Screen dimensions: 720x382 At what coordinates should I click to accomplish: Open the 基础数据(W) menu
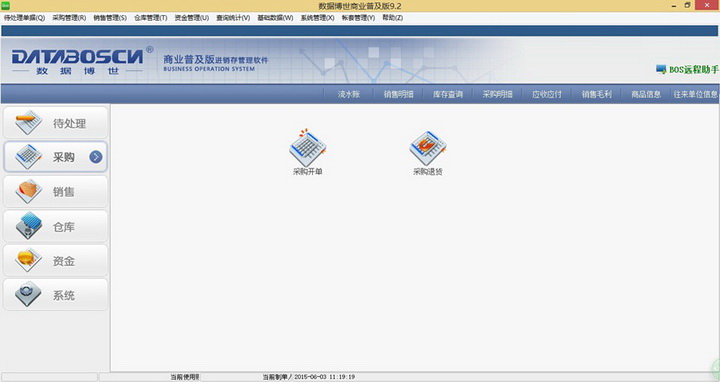(x=275, y=18)
